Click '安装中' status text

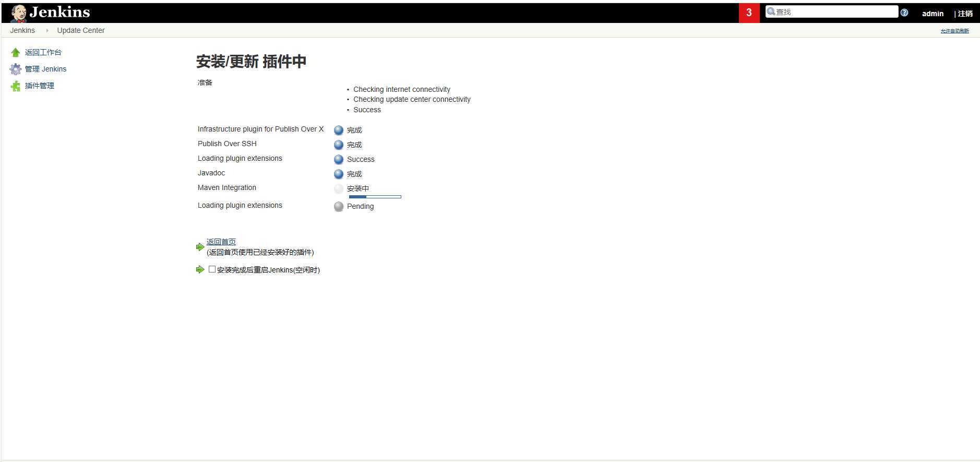point(358,188)
